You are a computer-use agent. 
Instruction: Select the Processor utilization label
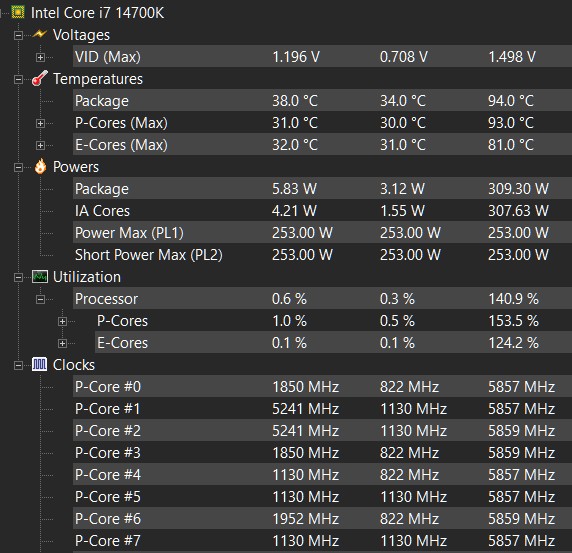pos(106,299)
